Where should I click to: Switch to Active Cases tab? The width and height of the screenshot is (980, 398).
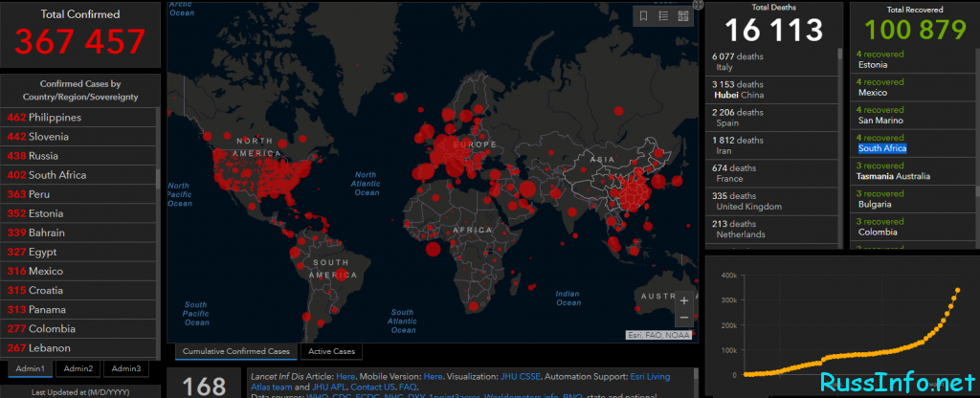coord(331,351)
